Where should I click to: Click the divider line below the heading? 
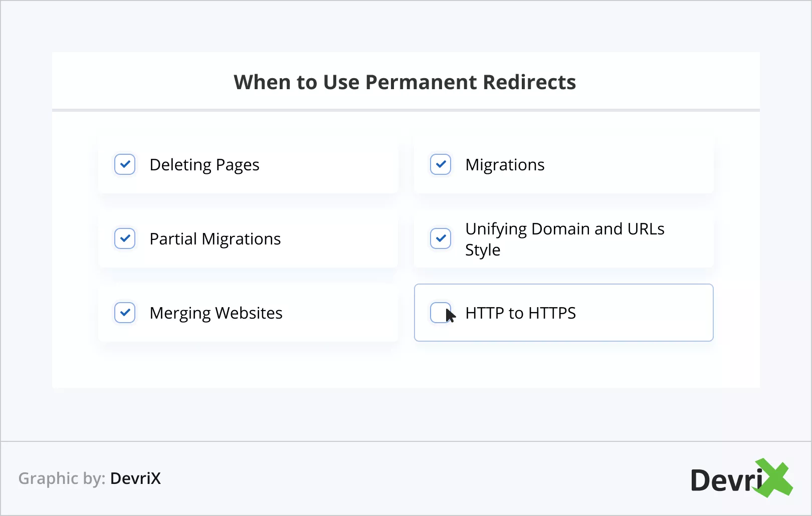pos(406,110)
